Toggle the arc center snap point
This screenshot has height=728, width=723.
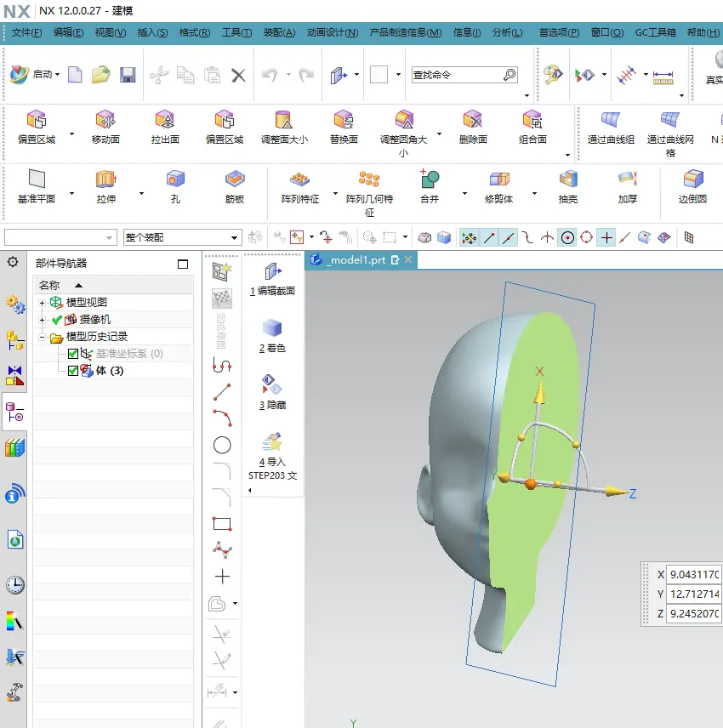pos(567,238)
